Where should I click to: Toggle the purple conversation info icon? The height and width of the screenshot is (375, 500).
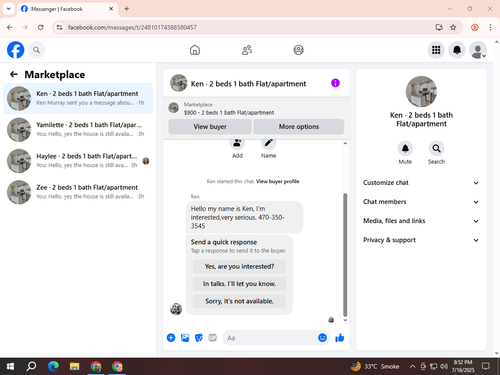(x=335, y=83)
